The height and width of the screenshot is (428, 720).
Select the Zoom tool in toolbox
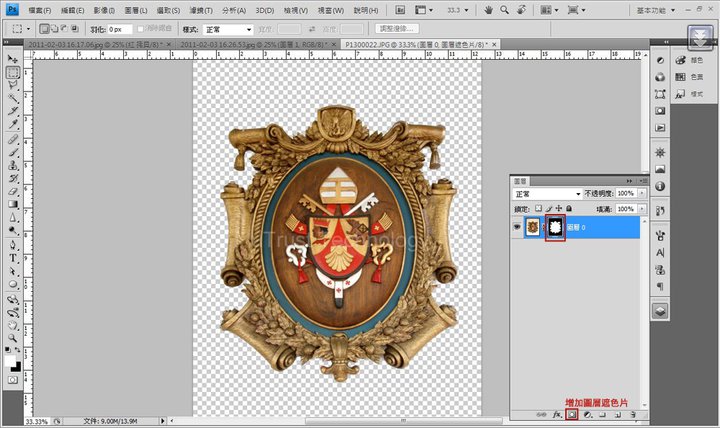(13, 338)
